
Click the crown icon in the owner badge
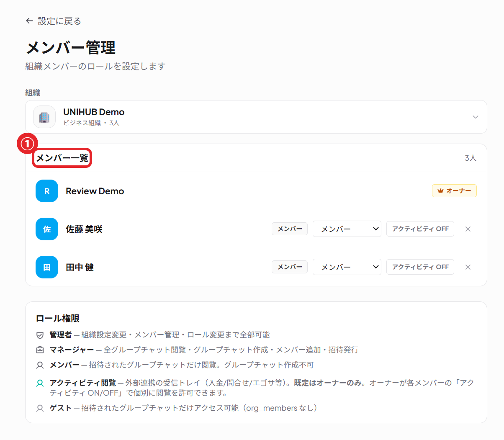pos(440,190)
